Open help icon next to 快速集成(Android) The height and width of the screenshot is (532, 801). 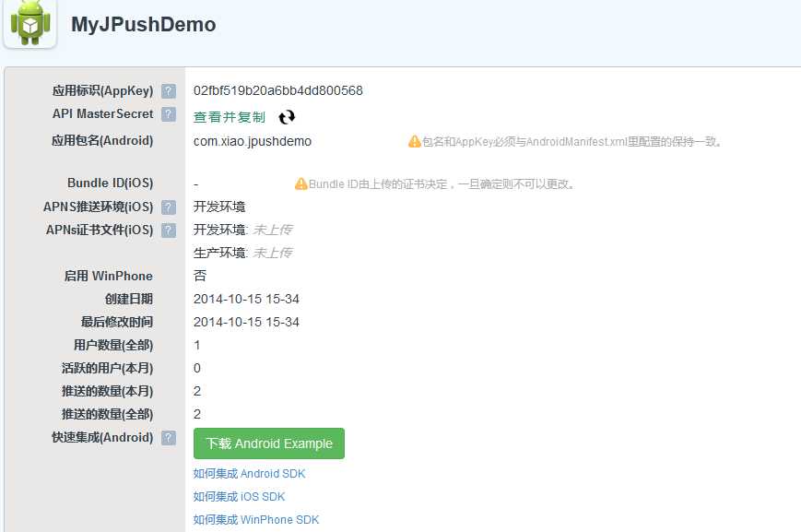tap(169, 438)
